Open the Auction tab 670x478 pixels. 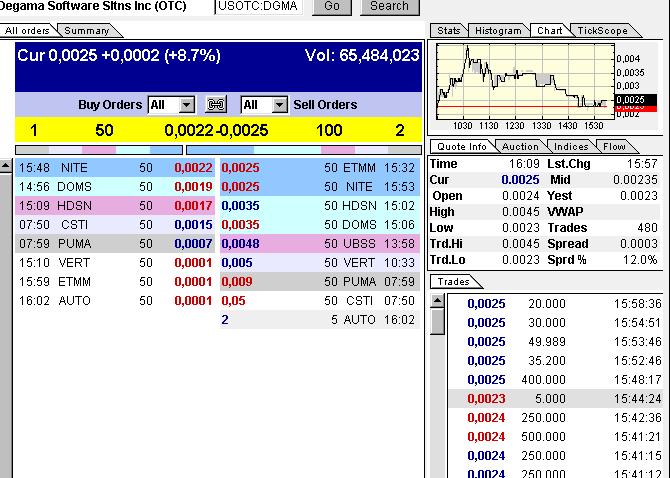click(520, 147)
